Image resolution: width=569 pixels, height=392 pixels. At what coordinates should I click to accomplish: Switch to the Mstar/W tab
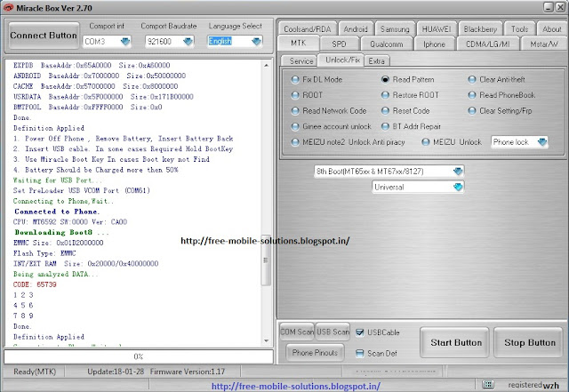[x=544, y=44]
